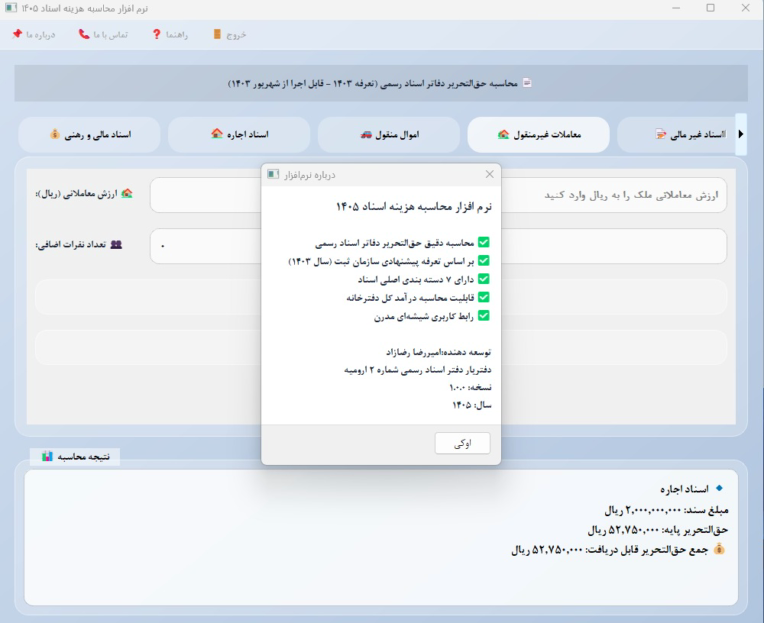Open the درباره ما toolbar item
Image resolution: width=764 pixels, height=623 pixels.
click(34, 35)
